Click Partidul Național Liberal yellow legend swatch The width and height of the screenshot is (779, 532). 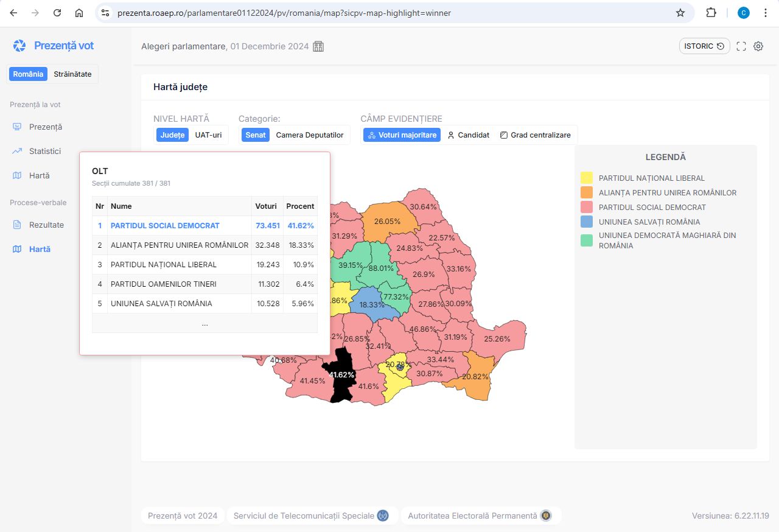click(586, 178)
